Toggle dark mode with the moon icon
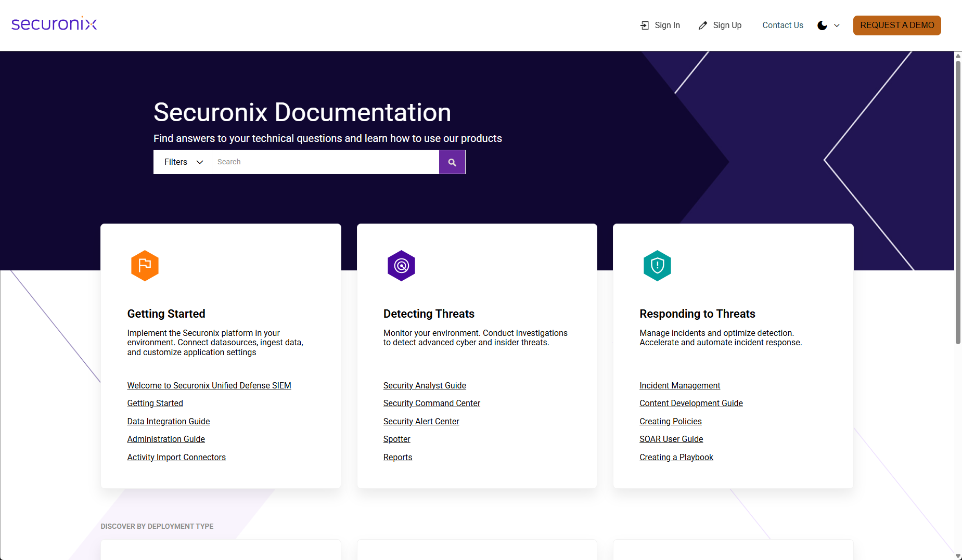Screen dimensions: 962x560 pos(822,25)
